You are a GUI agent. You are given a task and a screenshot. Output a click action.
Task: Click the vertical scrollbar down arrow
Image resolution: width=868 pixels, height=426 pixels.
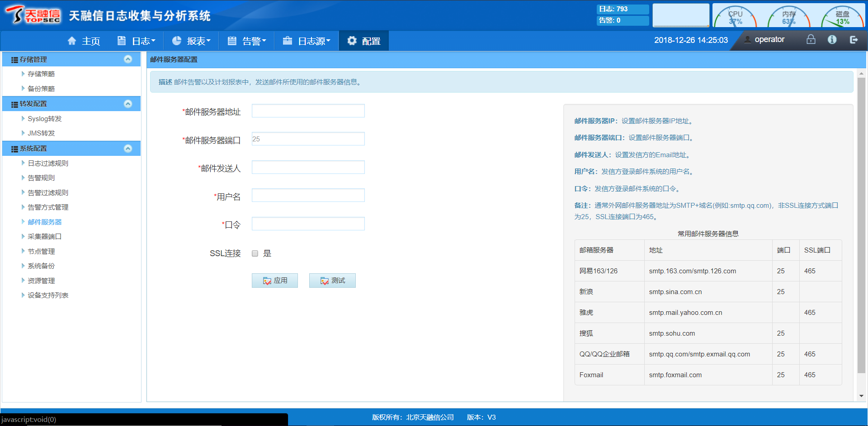[861, 396]
